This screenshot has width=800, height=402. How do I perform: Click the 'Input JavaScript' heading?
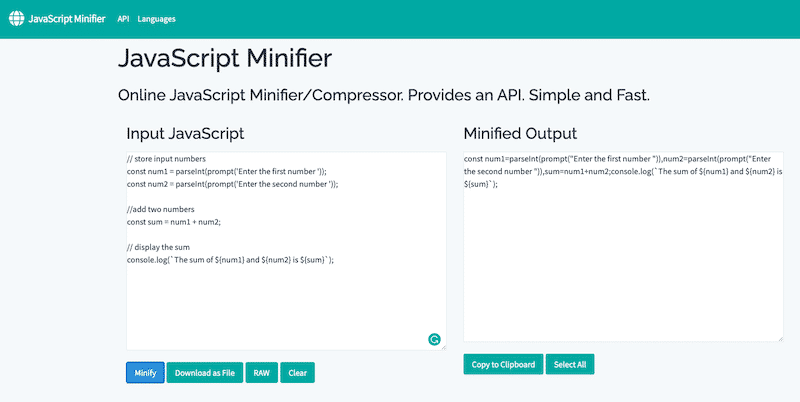point(185,134)
